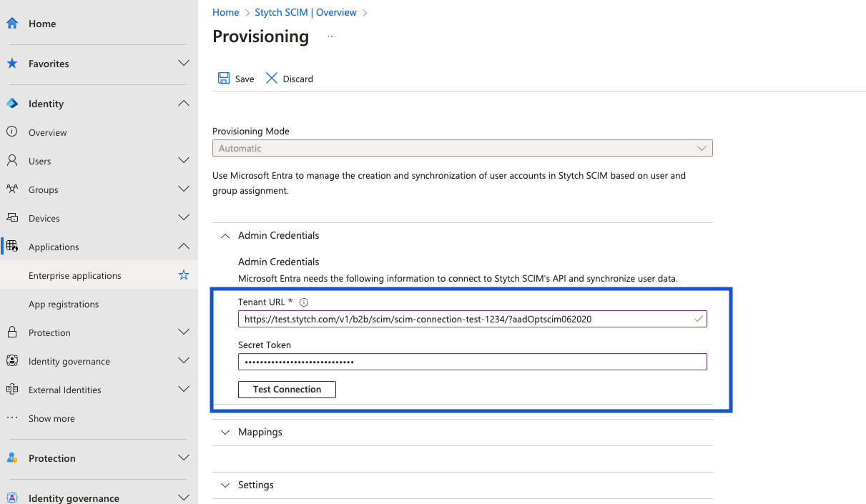Viewport: 866px width, 504px height.
Task: Click the Protection lock icon
Action: 11,332
